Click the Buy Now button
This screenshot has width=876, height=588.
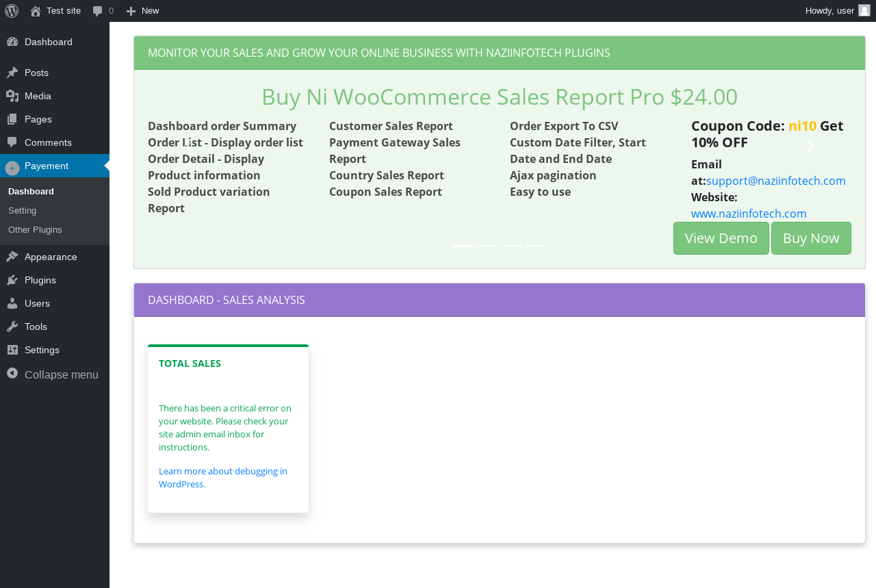pyautogui.click(x=811, y=238)
